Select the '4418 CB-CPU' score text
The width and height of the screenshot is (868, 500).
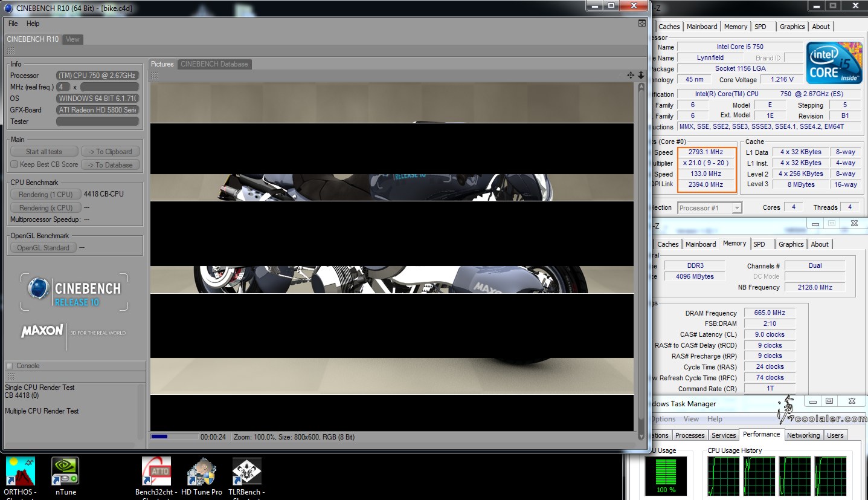(x=104, y=195)
